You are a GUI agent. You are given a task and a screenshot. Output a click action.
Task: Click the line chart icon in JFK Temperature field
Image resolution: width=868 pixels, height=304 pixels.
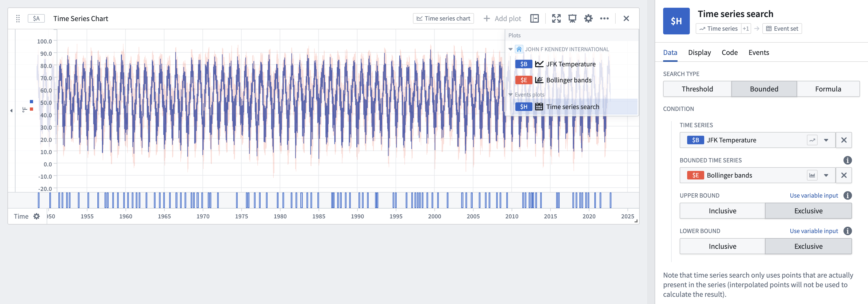(x=812, y=140)
